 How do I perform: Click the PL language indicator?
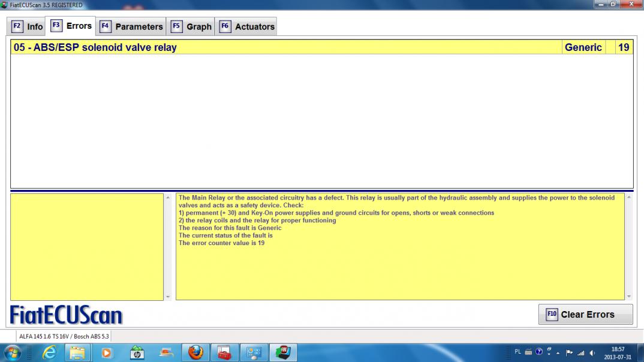[x=517, y=352]
